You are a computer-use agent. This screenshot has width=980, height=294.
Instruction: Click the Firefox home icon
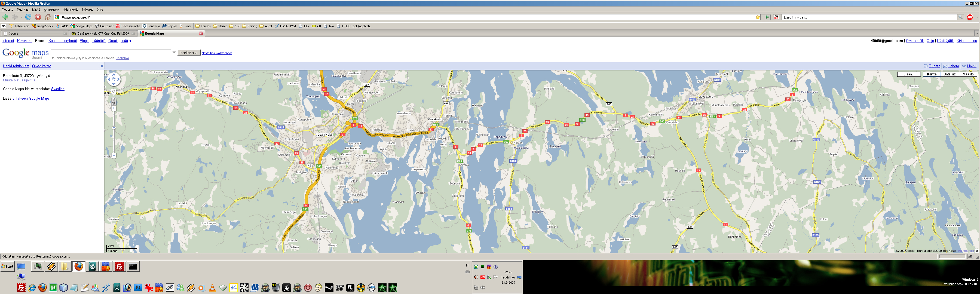click(x=48, y=17)
